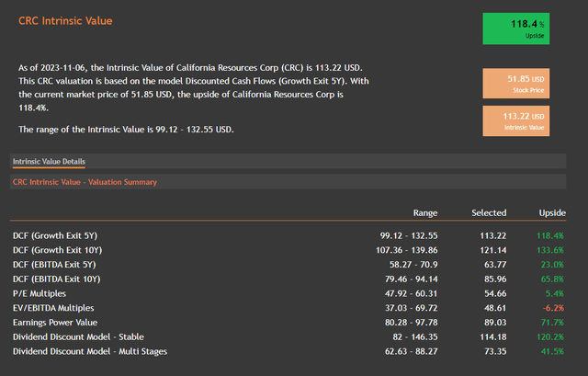Click the 113.22 USD Intrinsic Value box
The image size is (588, 376).
pos(516,120)
